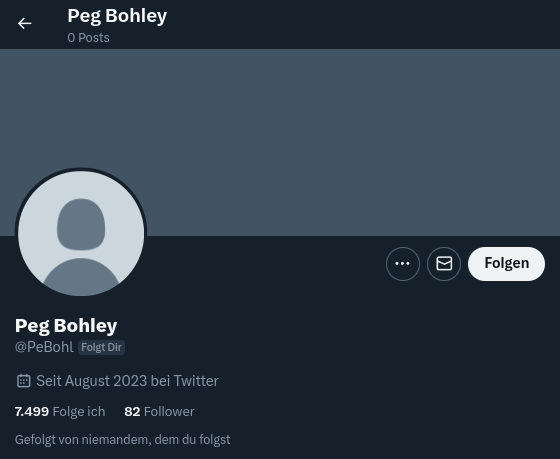
Task: Click Gefolgt von niemandem, dem du folgst
Action: click(x=122, y=439)
